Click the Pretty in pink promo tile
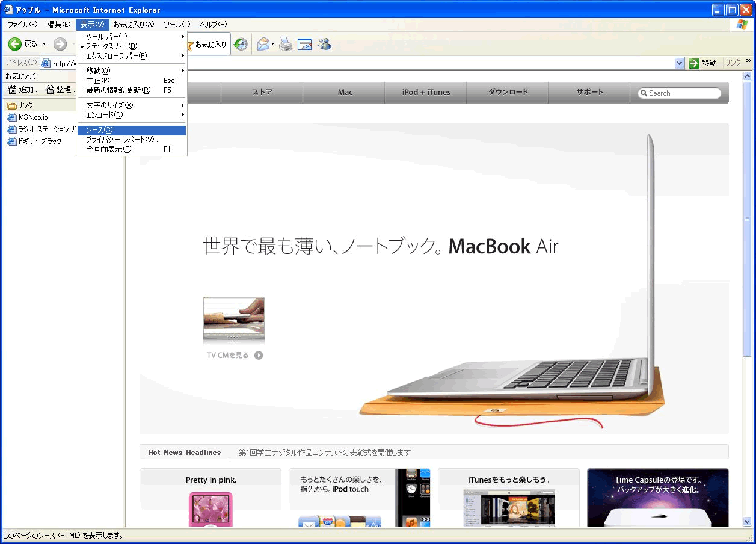This screenshot has height=544, width=756. tap(211, 498)
